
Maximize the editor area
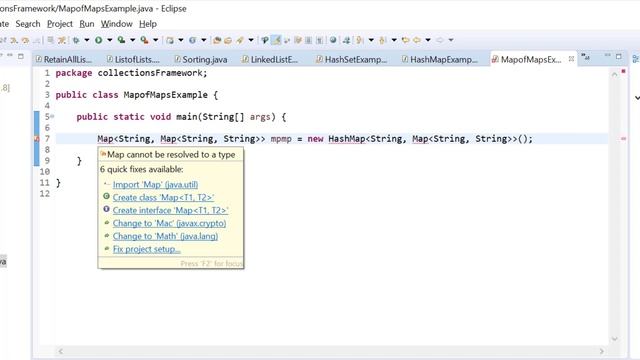pos(619,56)
